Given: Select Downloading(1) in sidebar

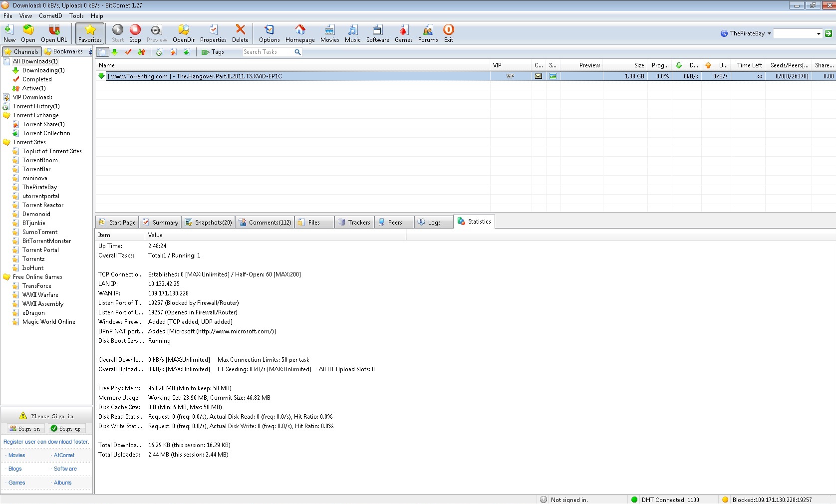Looking at the screenshot, I should coord(43,70).
